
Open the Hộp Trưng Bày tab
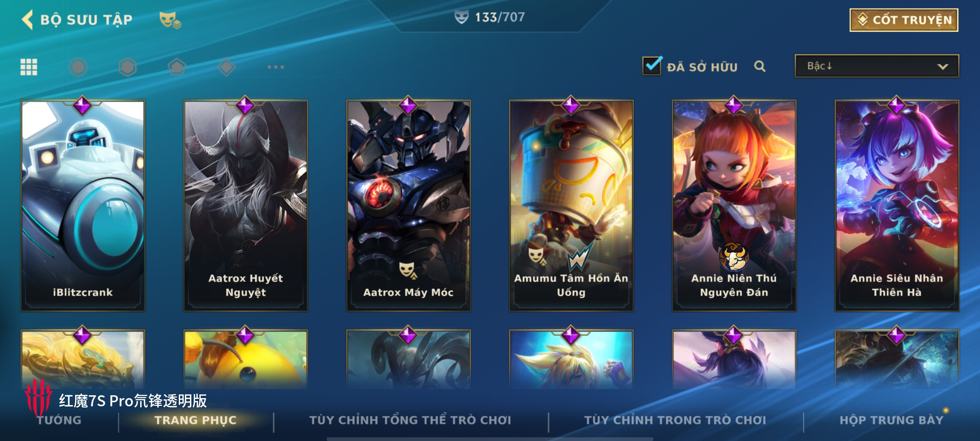tap(891, 420)
